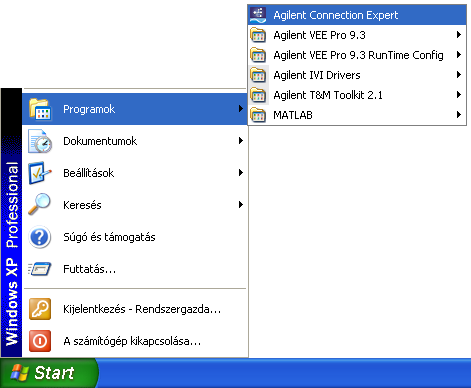Expand the Keresés submenu arrow
The width and height of the screenshot is (471, 388).
[241, 205]
